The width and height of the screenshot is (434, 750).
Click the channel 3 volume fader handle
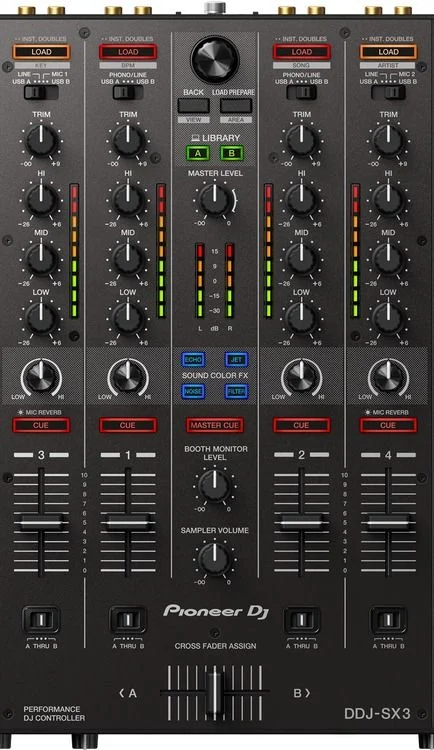click(x=41, y=523)
